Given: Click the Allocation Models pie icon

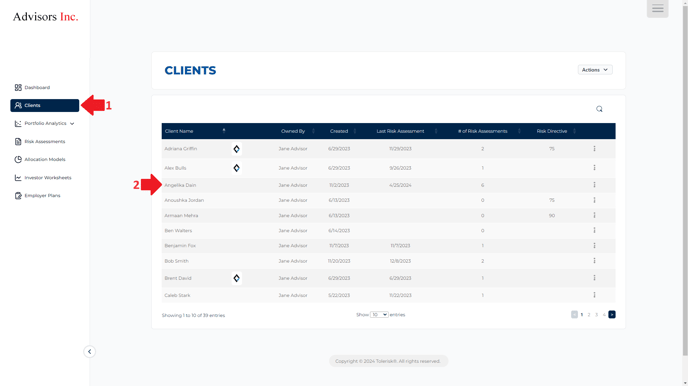Looking at the screenshot, I should [x=18, y=160].
